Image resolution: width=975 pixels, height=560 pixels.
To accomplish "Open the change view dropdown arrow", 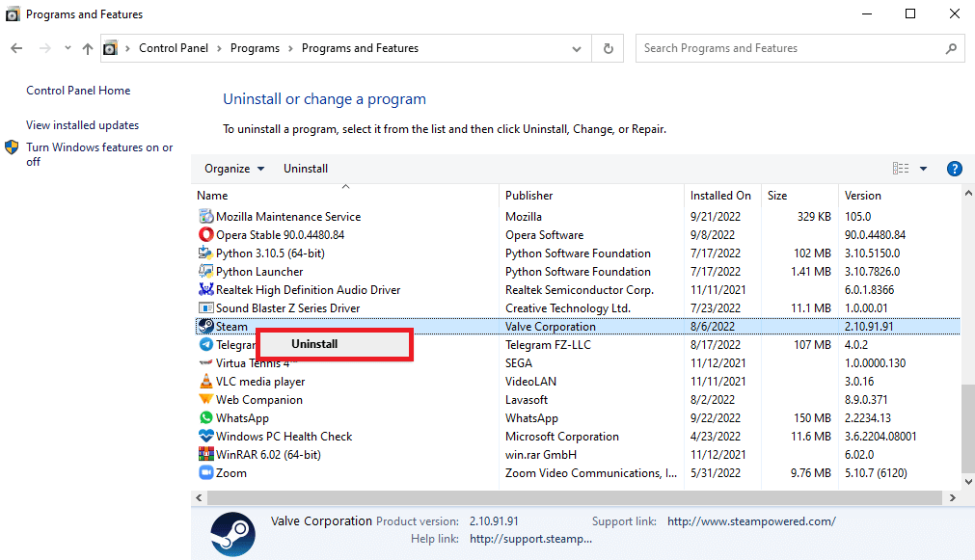I will click(923, 168).
